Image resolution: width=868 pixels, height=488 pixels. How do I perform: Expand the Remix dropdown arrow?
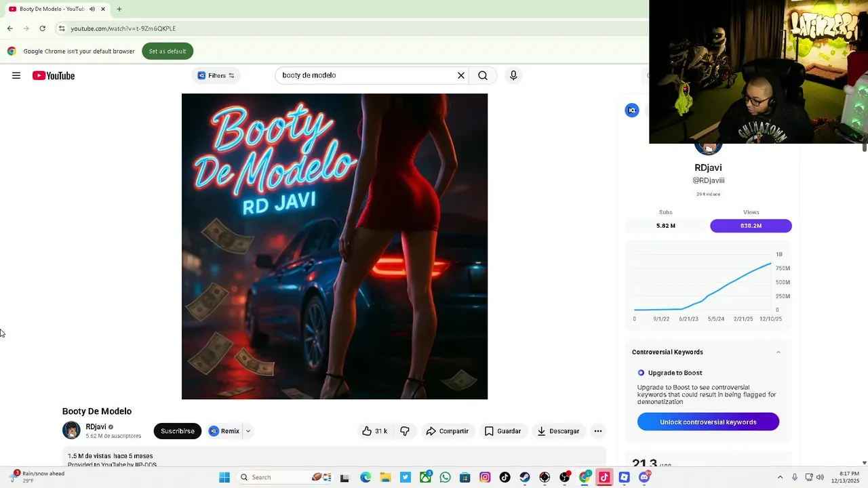click(x=248, y=431)
